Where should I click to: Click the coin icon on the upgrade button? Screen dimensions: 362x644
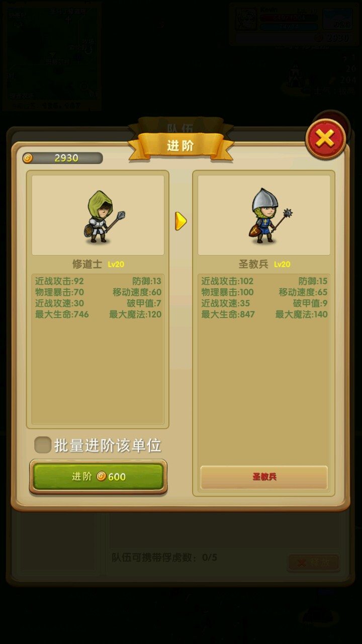point(102,476)
